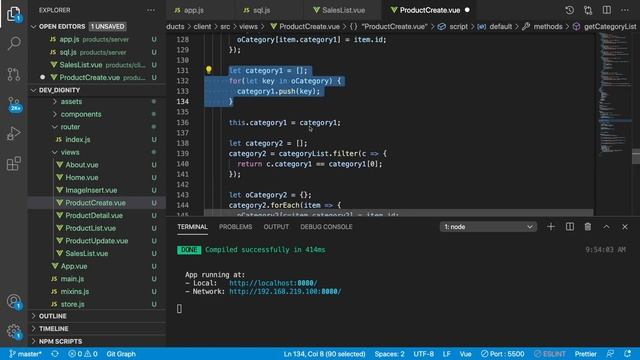This screenshot has height=360, width=640.
Task: Collapse the OPEN EDITORS section
Action: tap(97, 27)
